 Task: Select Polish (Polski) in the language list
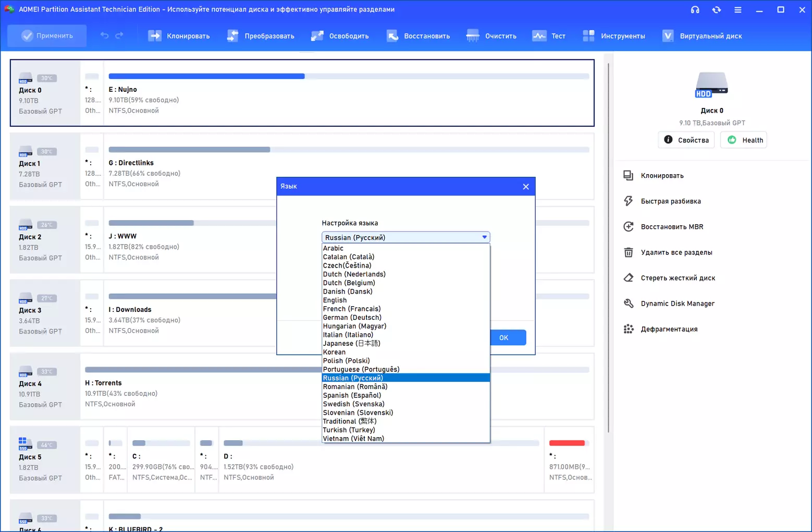tap(406, 360)
